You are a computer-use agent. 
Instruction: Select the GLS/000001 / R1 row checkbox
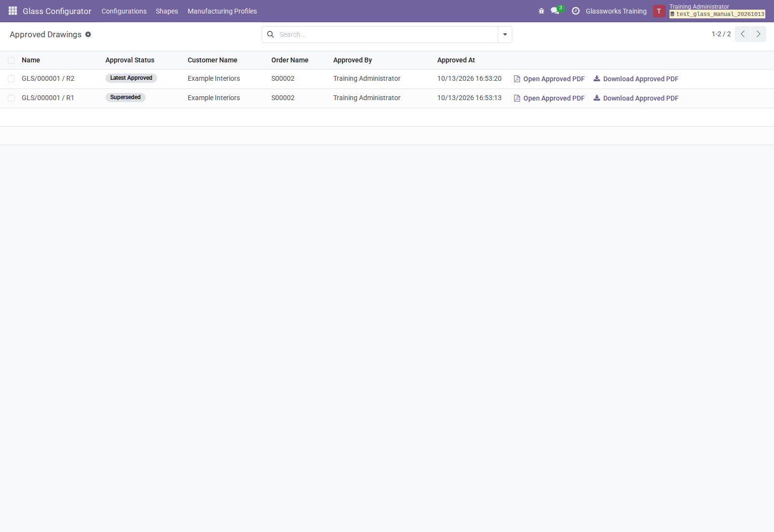[11, 98]
